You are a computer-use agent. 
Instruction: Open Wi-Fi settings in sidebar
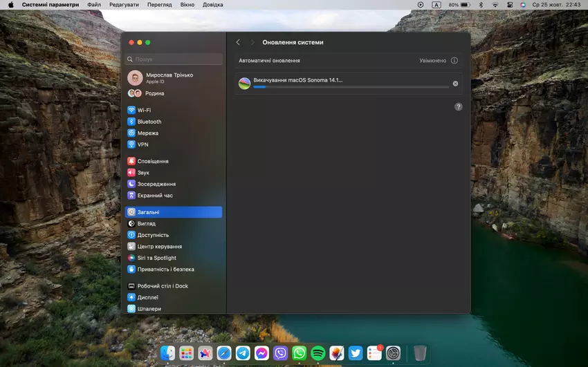(144, 110)
